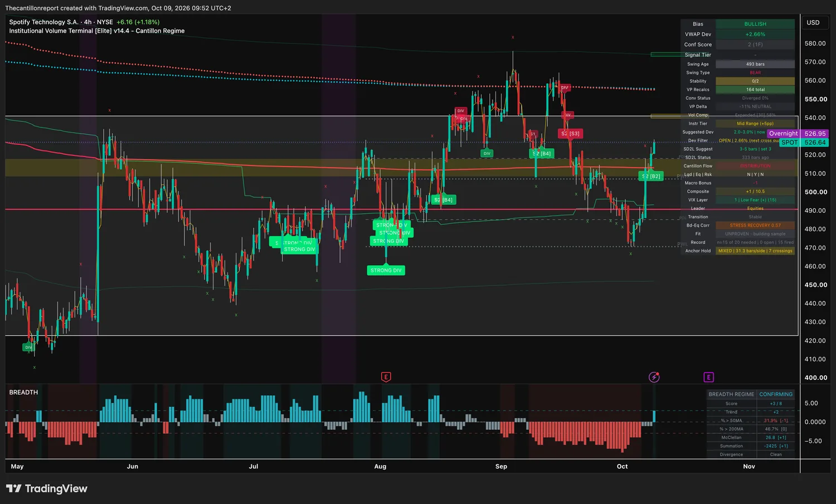Click the VP Recalcs value 164 total
Viewport: 836px width, 504px height.
[755, 90]
